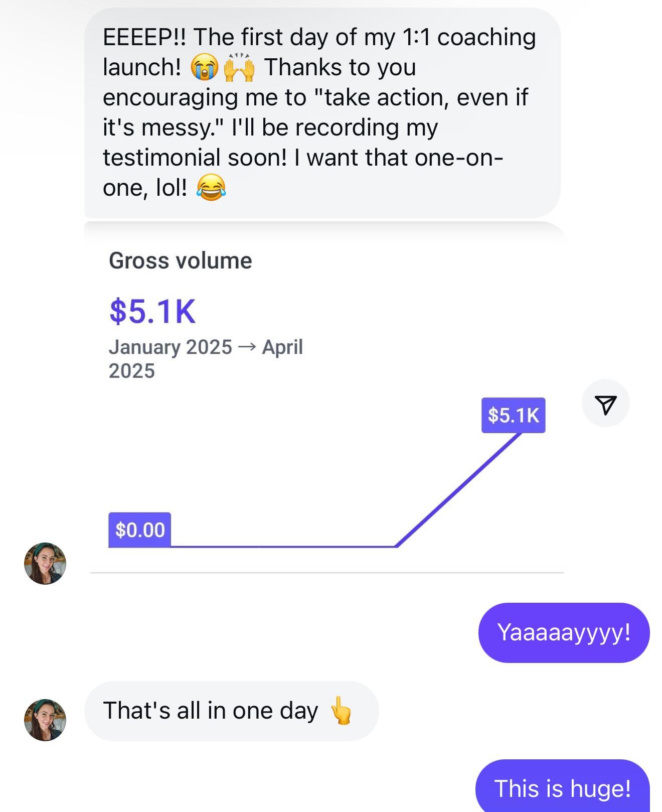Click the "Gross volume" heading in the screenshot
Image resolution: width=662 pixels, height=812 pixels.
point(181,261)
